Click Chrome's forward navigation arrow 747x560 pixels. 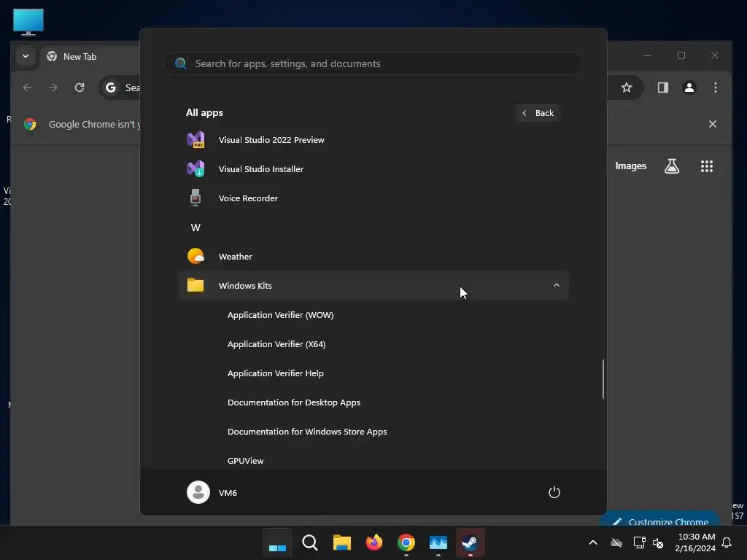coord(53,87)
